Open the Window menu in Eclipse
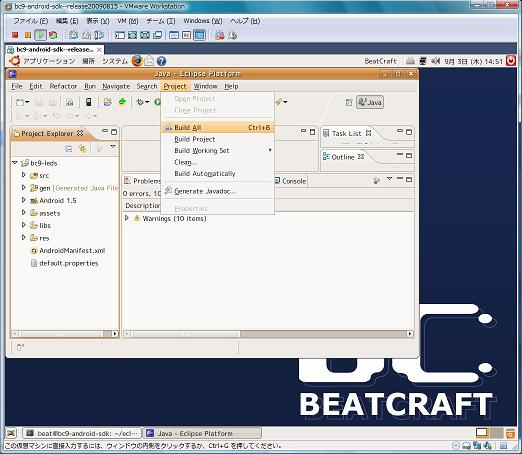Viewport: 522px width, 454px height. [205, 87]
